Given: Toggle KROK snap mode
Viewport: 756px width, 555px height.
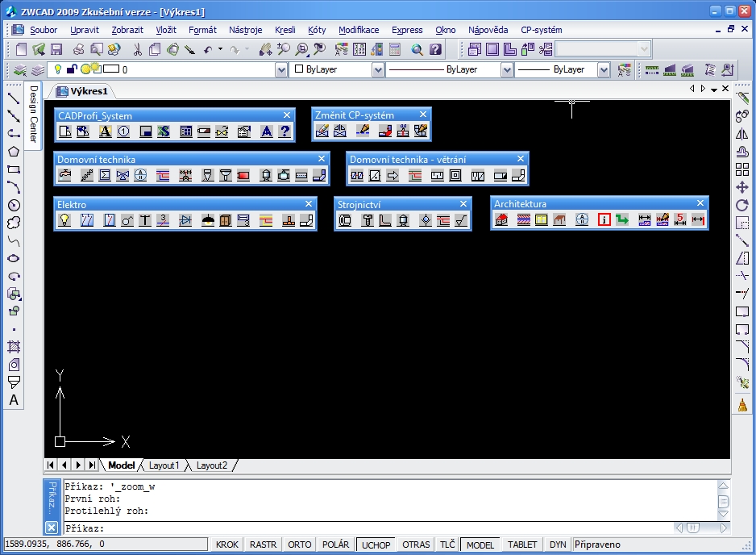Looking at the screenshot, I should point(227,545).
